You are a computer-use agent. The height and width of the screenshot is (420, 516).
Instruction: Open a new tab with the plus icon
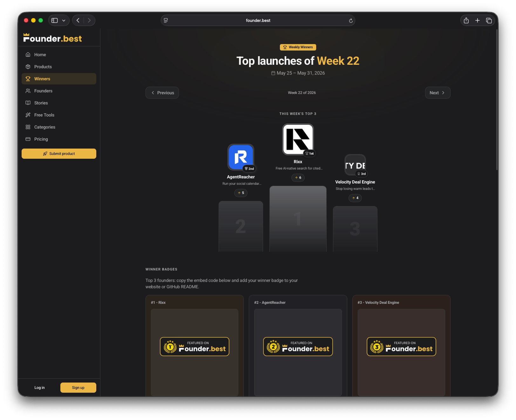(477, 20)
